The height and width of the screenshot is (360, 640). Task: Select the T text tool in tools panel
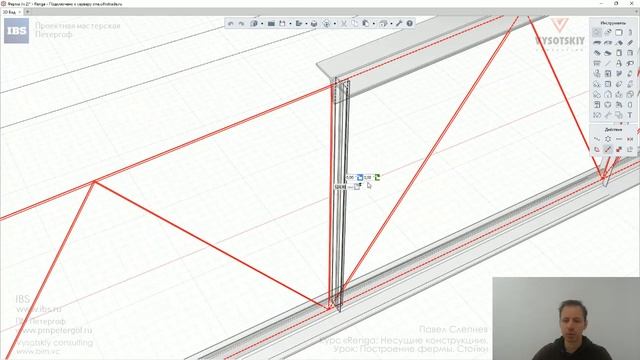tap(630, 115)
